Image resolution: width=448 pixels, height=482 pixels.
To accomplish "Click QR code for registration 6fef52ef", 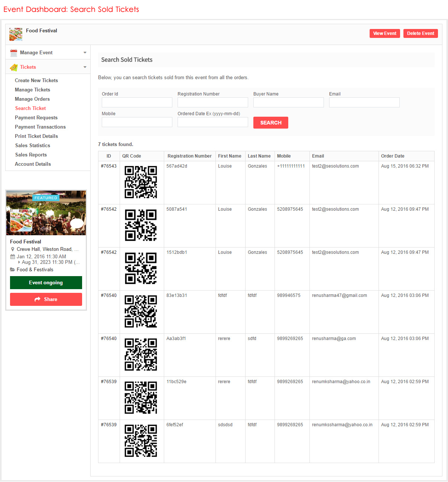I will pyautogui.click(x=141, y=441).
